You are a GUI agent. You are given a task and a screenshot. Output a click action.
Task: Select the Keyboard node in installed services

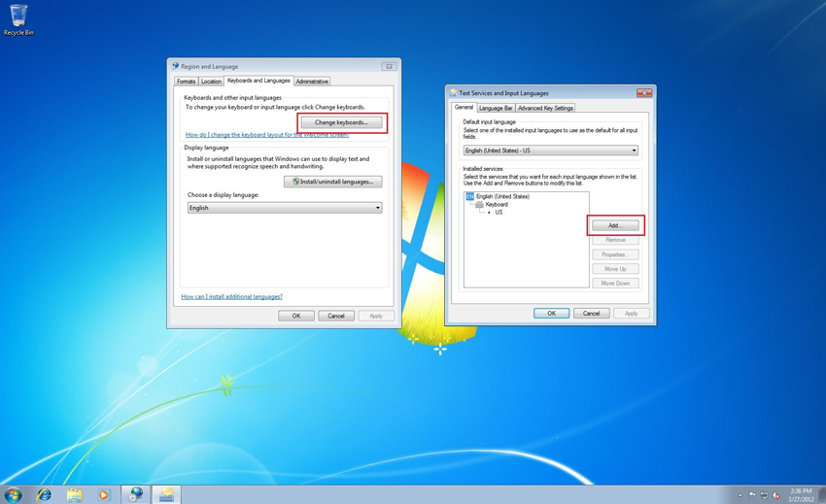[497, 204]
